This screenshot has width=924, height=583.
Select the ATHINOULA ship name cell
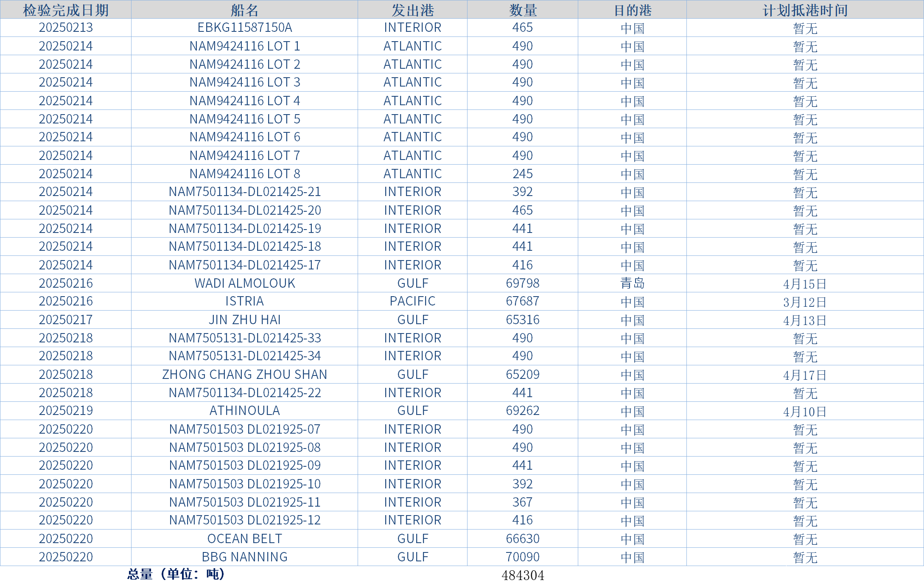244,411
